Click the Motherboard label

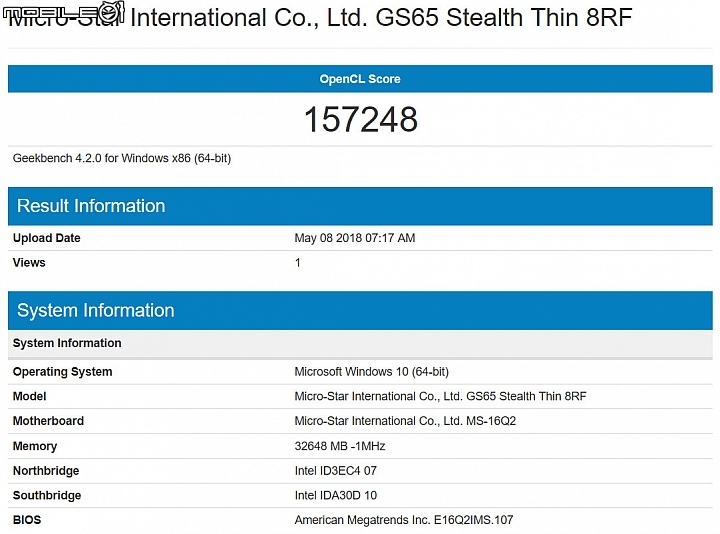(x=48, y=421)
